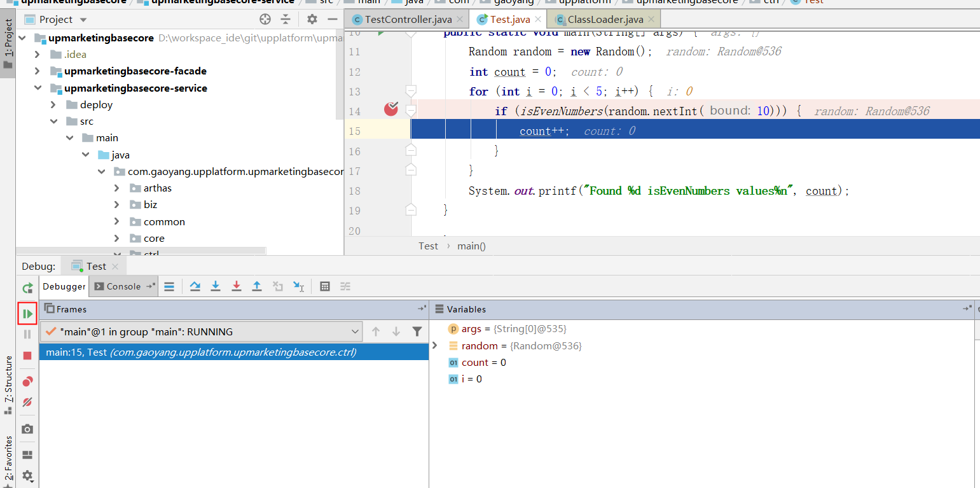Expand the .idea folder
Image resolution: width=980 pixels, height=488 pixels.
pos(38,54)
